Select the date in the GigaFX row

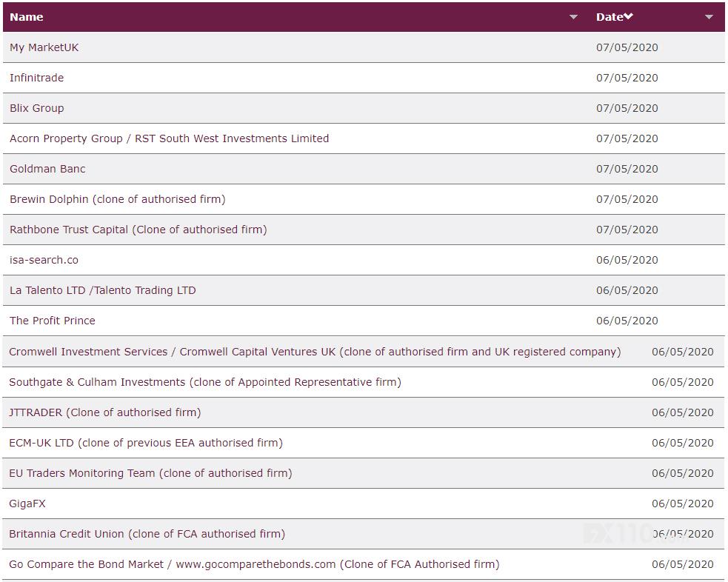click(x=683, y=504)
